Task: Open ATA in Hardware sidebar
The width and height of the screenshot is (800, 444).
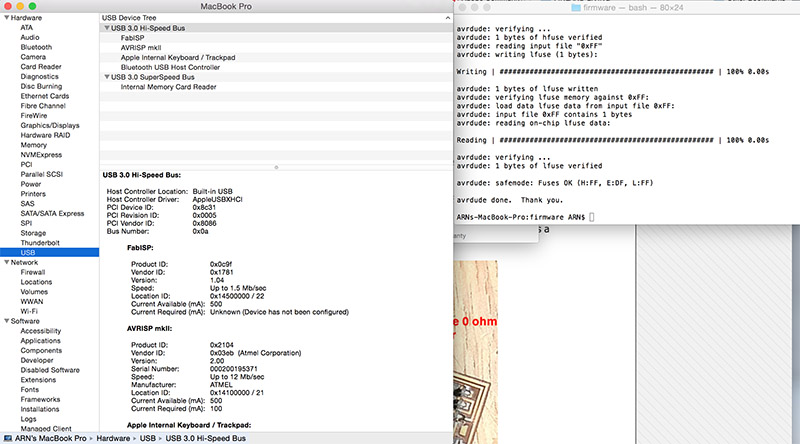Action: [x=27, y=28]
